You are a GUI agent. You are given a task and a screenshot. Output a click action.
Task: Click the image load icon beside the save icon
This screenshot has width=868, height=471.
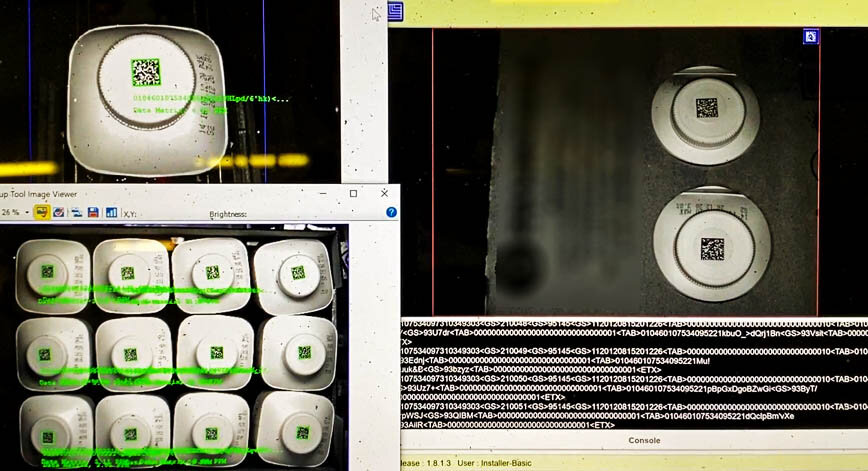[x=76, y=213]
